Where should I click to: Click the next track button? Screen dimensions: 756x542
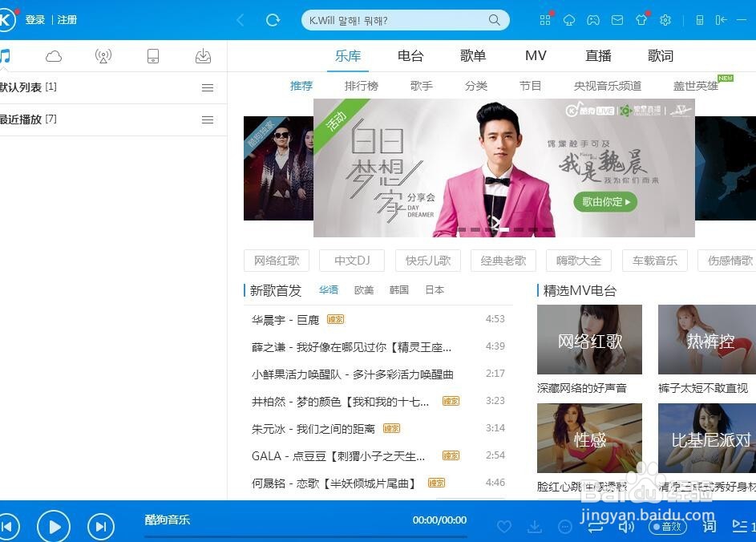tap(101, 527)
